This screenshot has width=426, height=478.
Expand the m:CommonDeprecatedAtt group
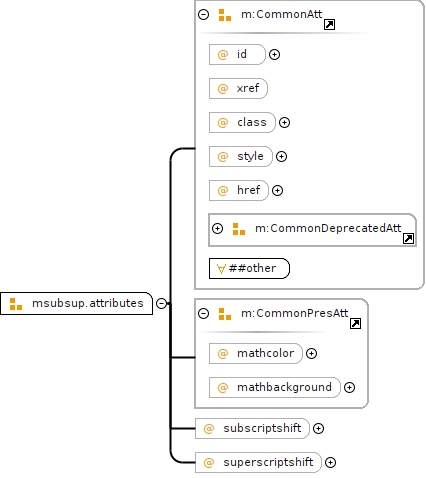pos(217,228)
